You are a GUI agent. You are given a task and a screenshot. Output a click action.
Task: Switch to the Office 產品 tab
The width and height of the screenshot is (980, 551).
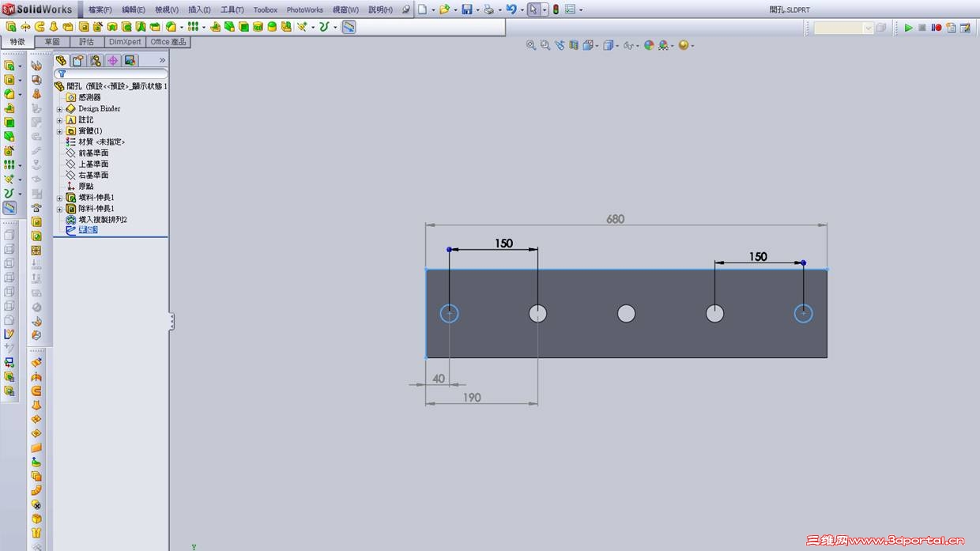(168, 42)
